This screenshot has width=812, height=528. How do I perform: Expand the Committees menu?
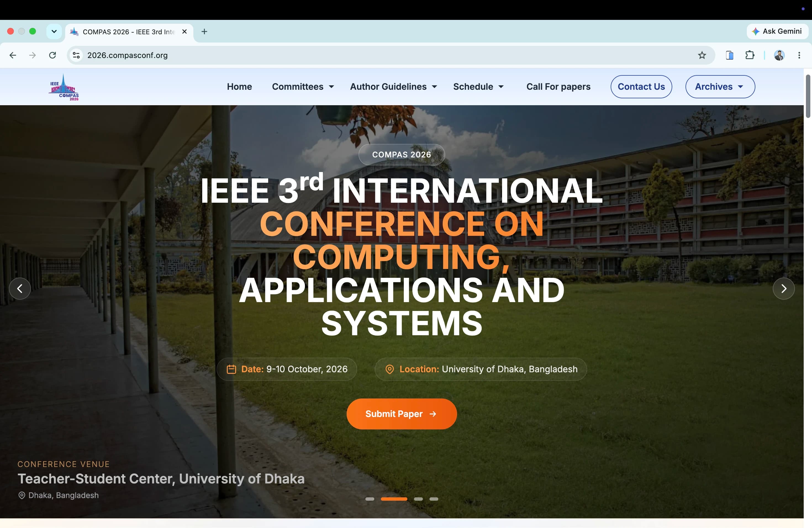pos(303,87)
